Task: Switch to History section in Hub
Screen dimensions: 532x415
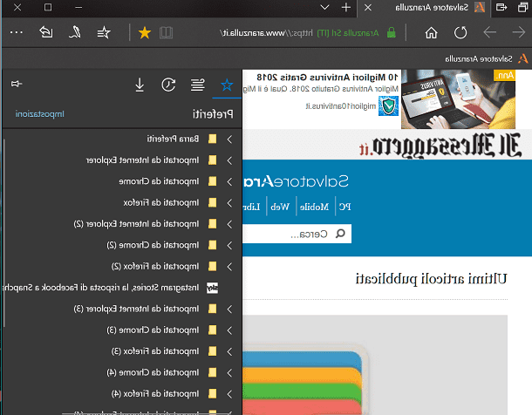Action: point(168,85)
